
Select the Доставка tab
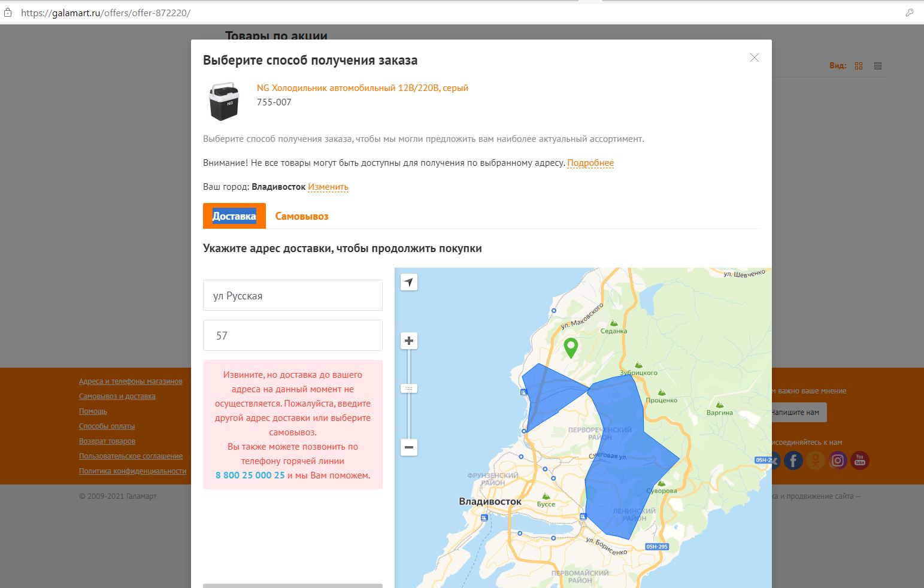[x=234, y=216]
